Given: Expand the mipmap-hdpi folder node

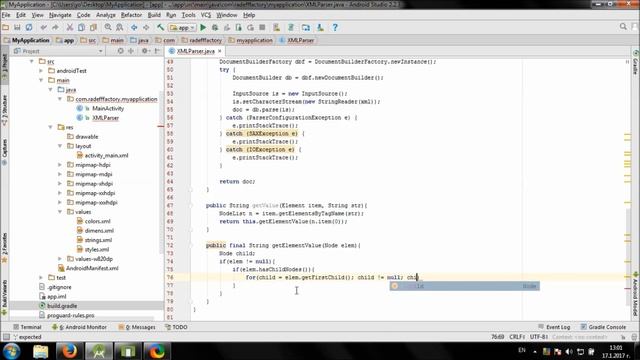Looking at the screenshot, I should pos(60,165).
